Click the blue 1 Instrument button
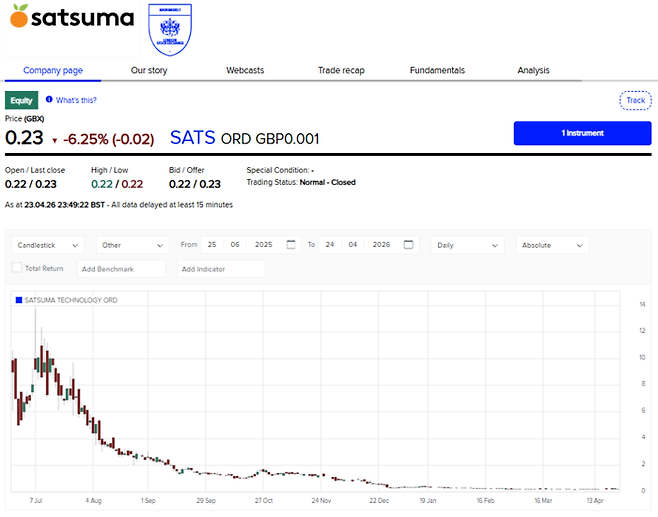 (x=582, y=133)
